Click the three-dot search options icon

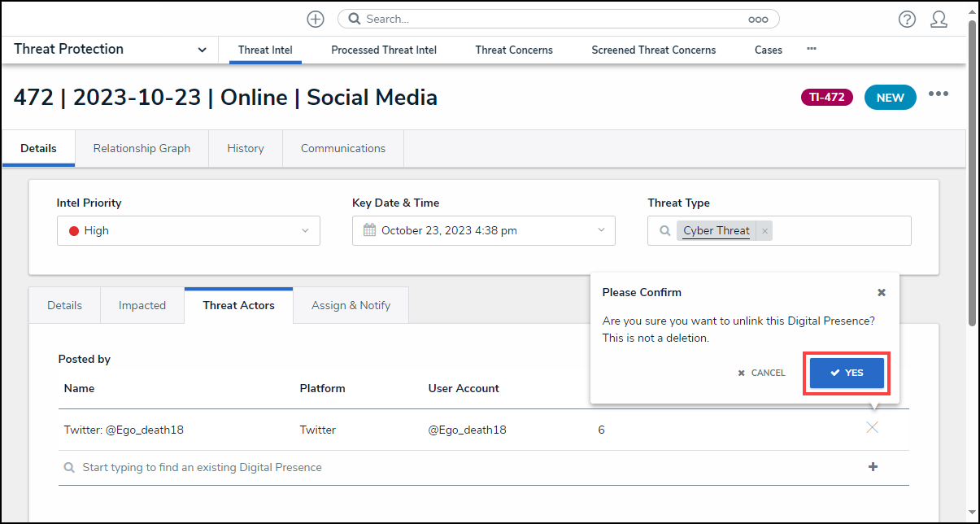click(x=758, y=20)
